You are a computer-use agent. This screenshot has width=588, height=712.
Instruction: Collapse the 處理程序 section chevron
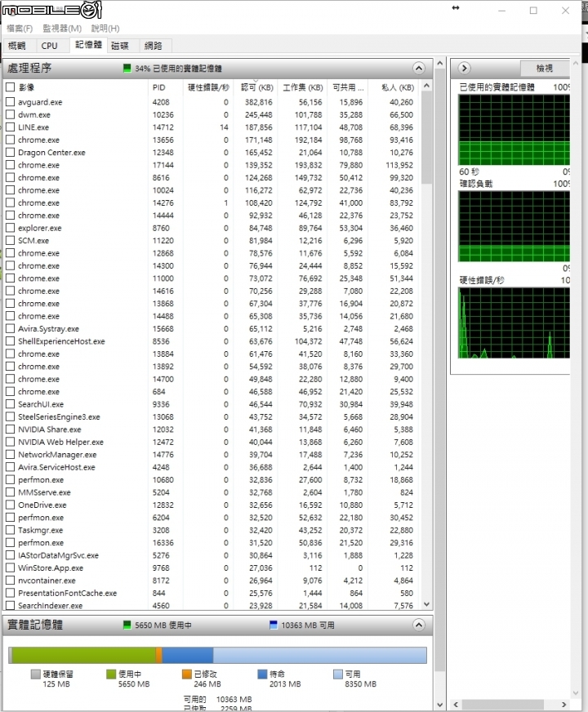click(419, 68)
